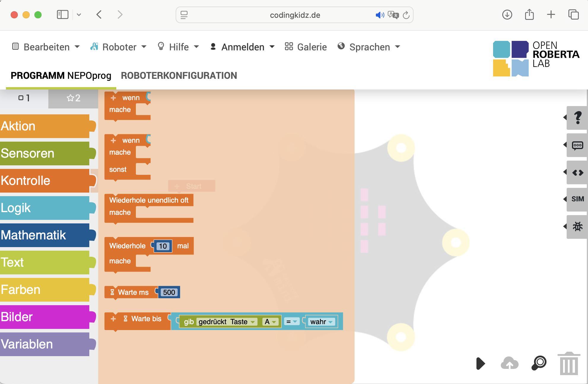The height and width of the screenshot is (384, 588).
Task: Open the Bearbeiten menu
Action: tap(46, 47)
